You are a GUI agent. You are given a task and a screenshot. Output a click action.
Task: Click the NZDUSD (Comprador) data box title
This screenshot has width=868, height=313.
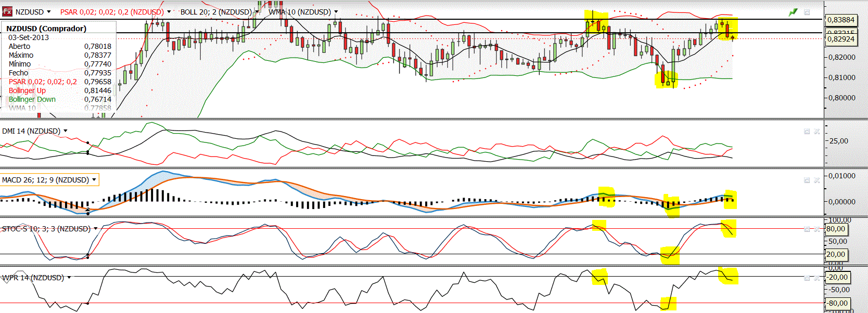pyautogui.click(x=46, y=29)
